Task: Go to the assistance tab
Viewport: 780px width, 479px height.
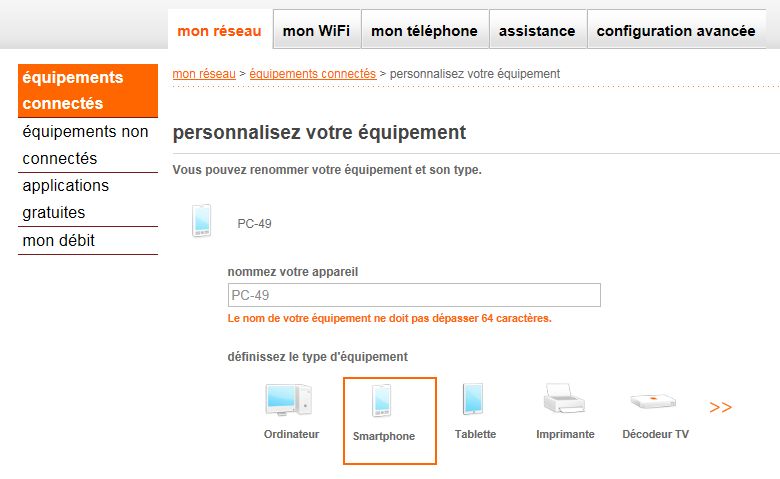Action: pos(537,31)
